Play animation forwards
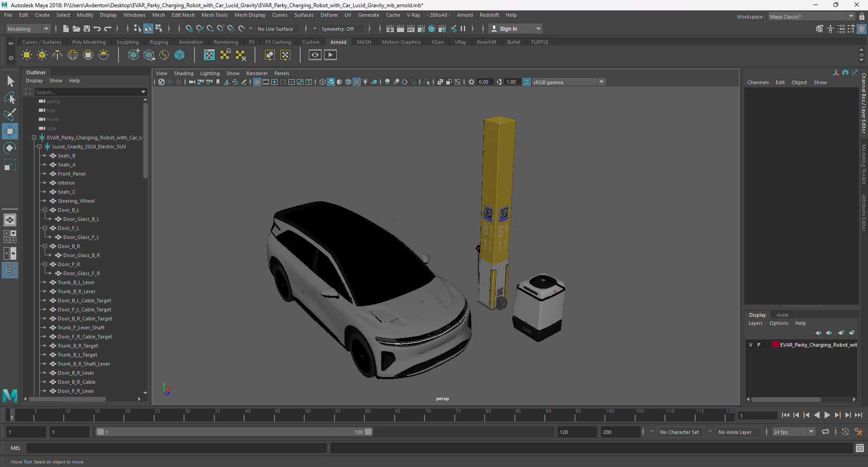 tap(827, 415)
